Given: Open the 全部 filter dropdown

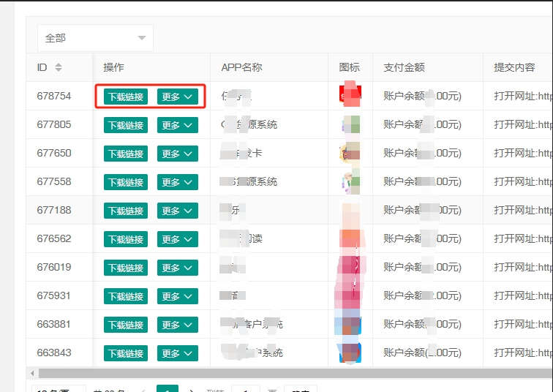Looking at the screenshot, I should point(95,38).
